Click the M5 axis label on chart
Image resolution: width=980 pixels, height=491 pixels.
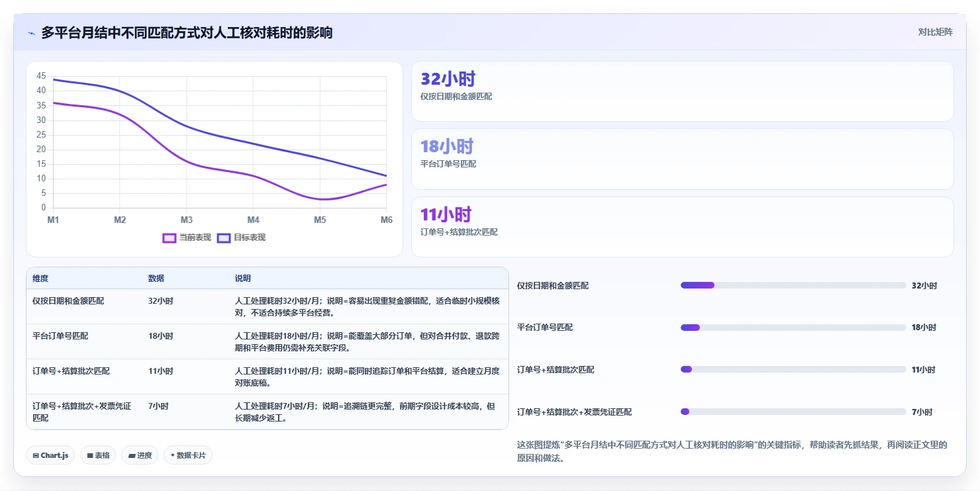320,220
